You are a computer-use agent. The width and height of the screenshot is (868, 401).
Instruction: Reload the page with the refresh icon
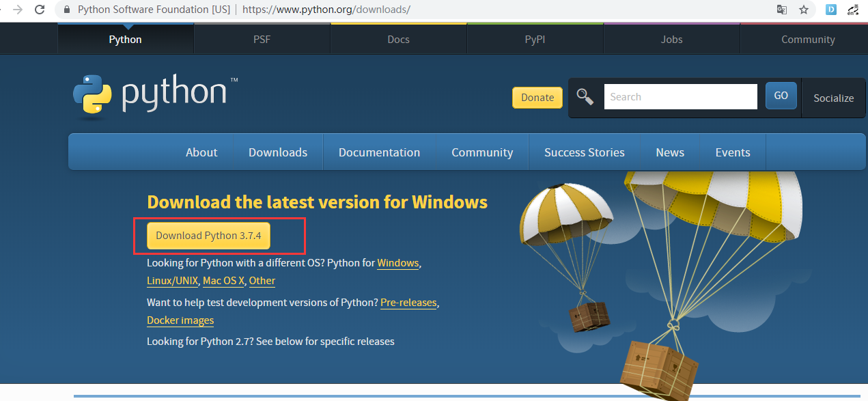pyautogui.click(x=40, y=10)
